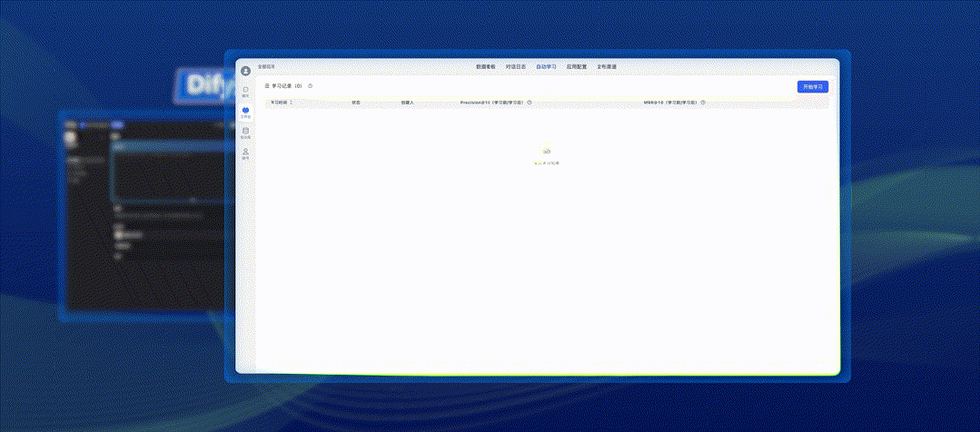Viewport: 980px width, 432px height.
Task: Switch to the 对话日志 tab
Action: [516, 67]
